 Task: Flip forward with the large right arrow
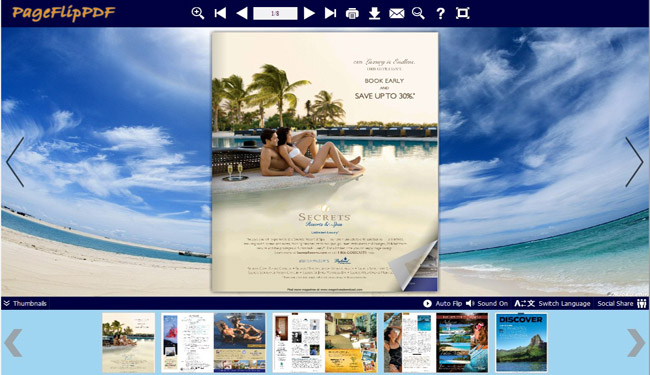click(x=634, y=162)
